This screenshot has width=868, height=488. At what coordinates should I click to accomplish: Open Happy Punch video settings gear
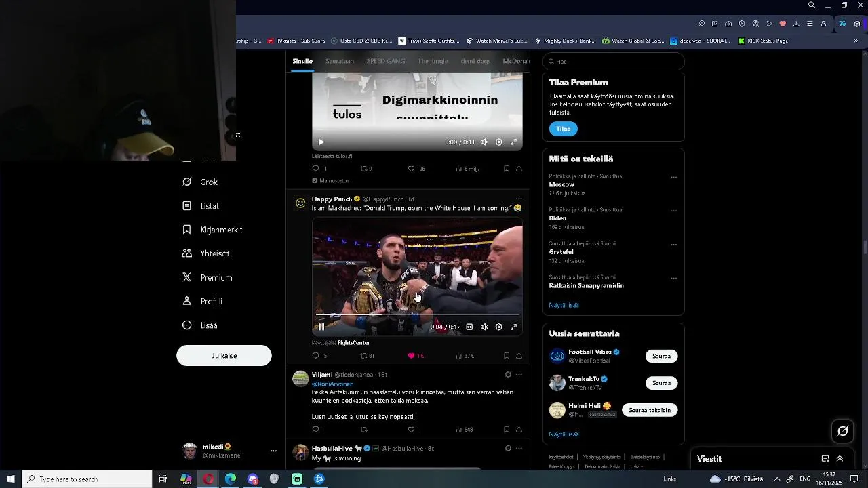click(499, 327)
